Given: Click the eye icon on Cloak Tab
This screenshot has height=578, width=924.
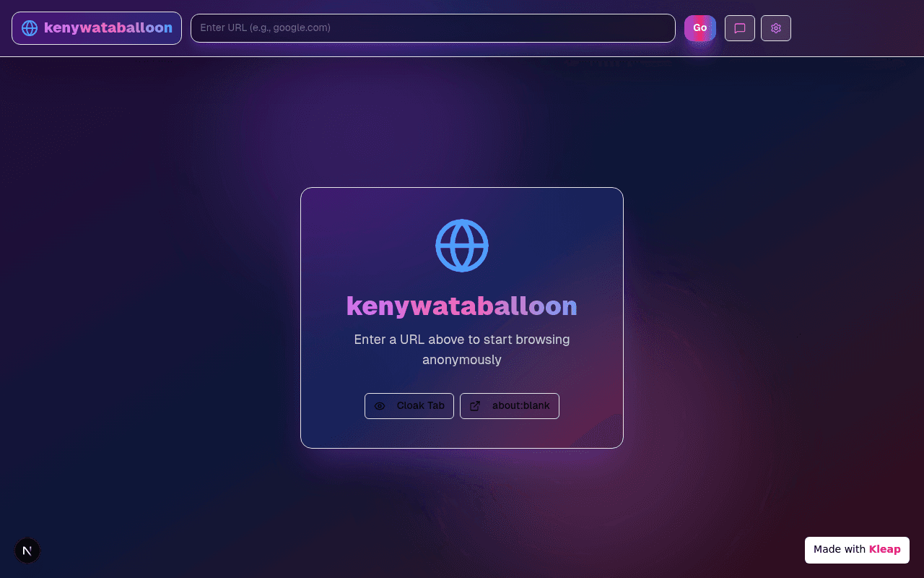Looking at the screenshot, I should point(380,406).
